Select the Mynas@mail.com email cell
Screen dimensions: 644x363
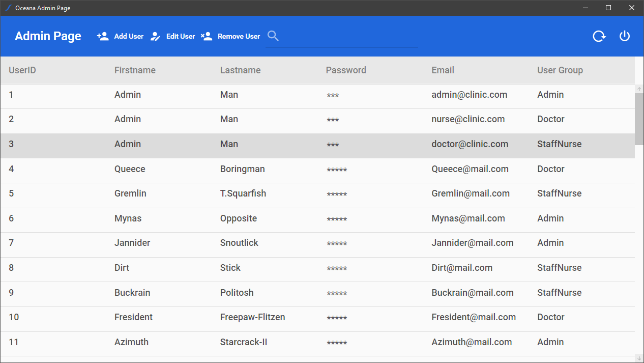(x=469, y=218)
